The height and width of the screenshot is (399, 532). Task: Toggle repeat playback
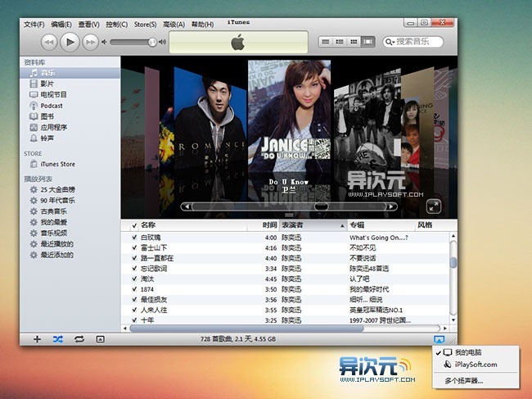(79, 339)
